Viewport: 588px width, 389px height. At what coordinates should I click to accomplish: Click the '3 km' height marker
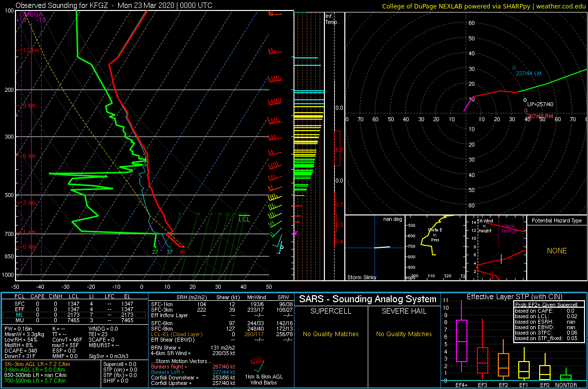[29, 203]
